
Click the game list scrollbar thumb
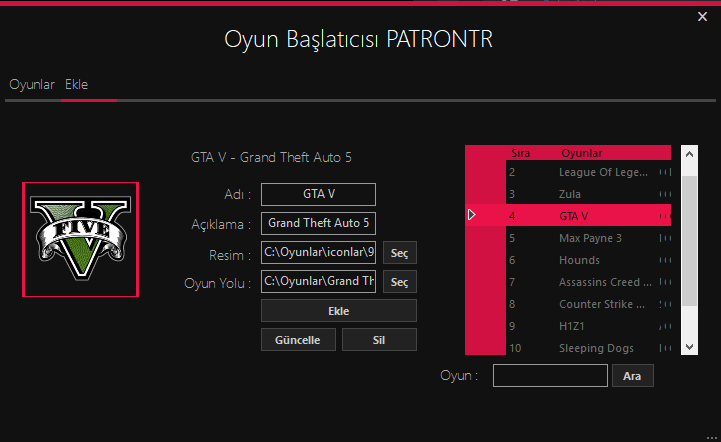[689, 241]
